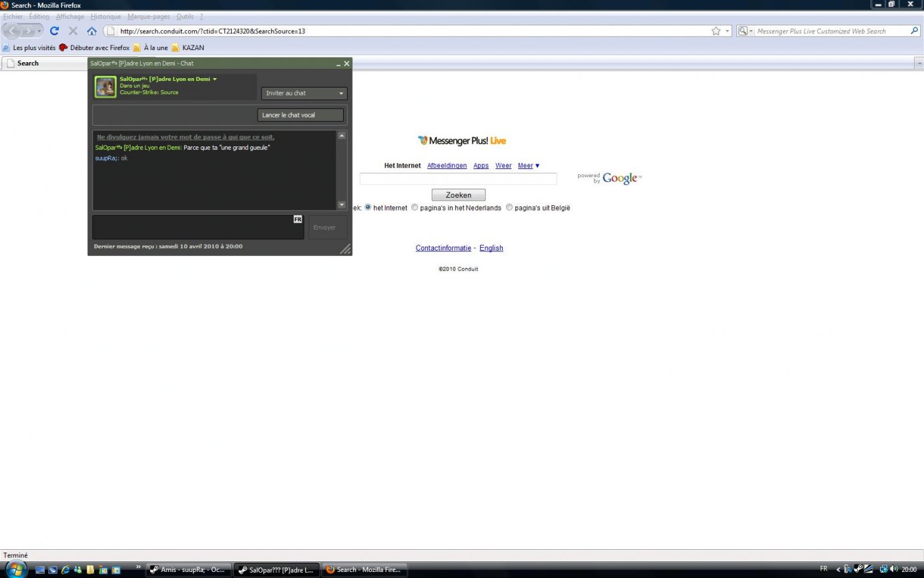The image size is (924, 578).
Task: Select "pagina's in het Nederlands" radio option
Action: (x=415, y=207)
